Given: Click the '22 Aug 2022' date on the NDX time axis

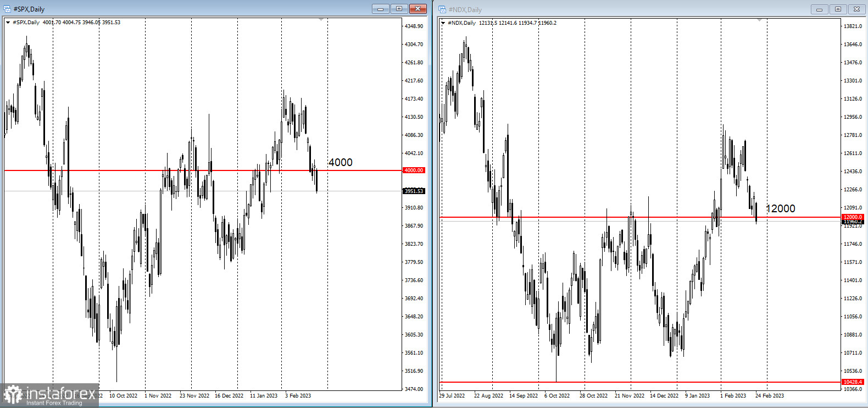Looking at the screenshot, I should [488, 396].
